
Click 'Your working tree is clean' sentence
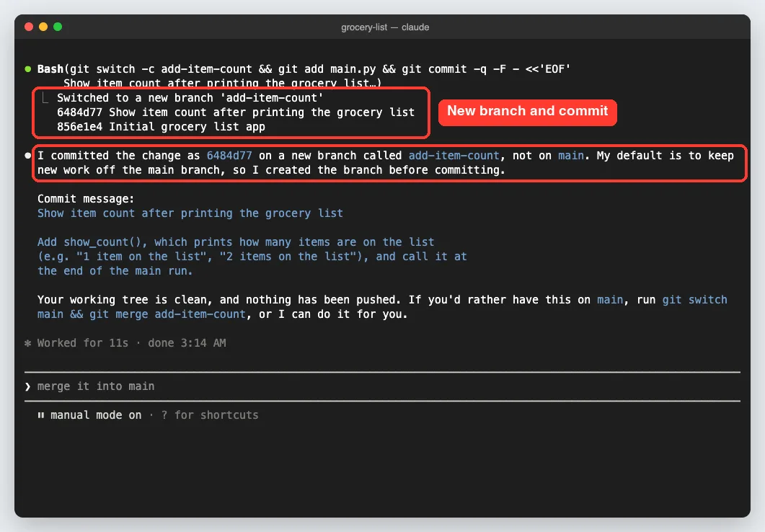219,299
